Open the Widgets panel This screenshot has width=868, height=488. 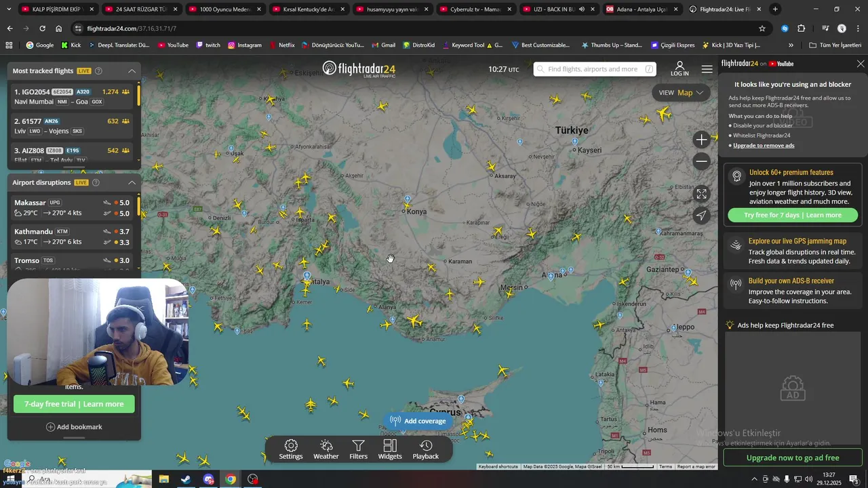[x=390, y=449]
